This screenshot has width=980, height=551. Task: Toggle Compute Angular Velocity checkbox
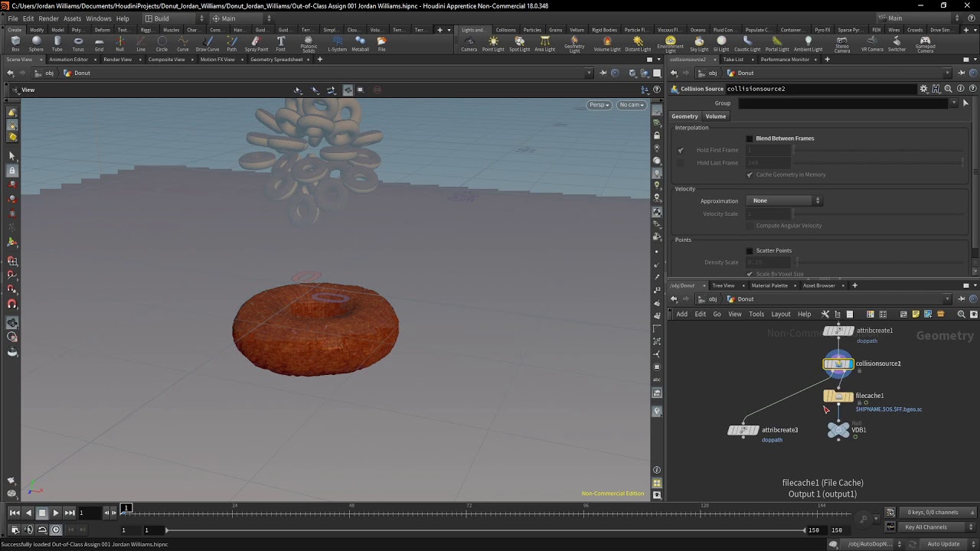coord(750,226)
